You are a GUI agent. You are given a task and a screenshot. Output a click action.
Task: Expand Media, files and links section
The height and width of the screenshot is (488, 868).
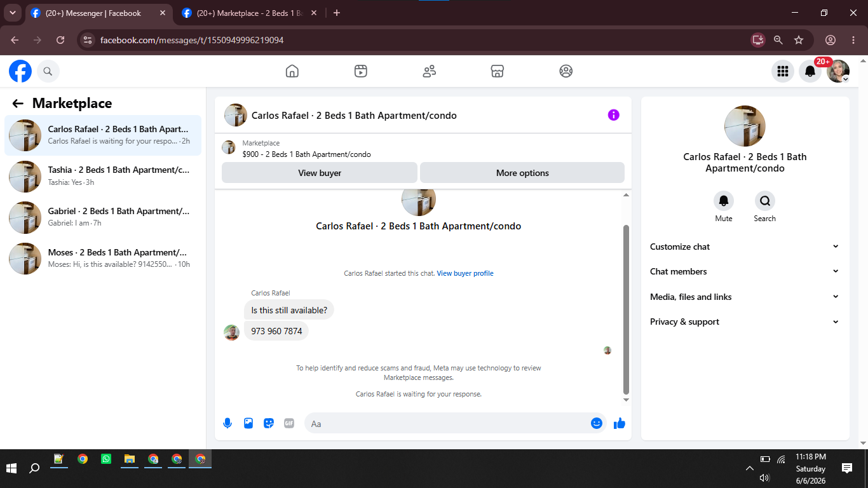click(745, 297)
